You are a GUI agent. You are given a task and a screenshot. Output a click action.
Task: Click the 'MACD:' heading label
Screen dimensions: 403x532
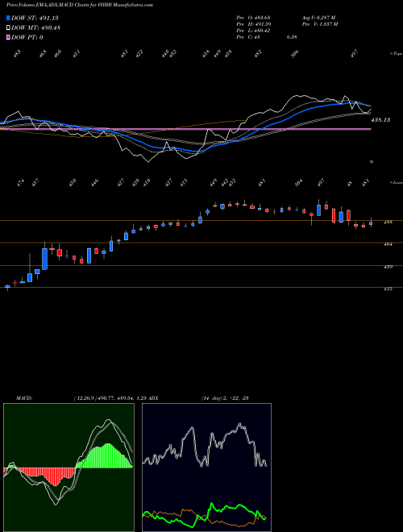[23, 397]
